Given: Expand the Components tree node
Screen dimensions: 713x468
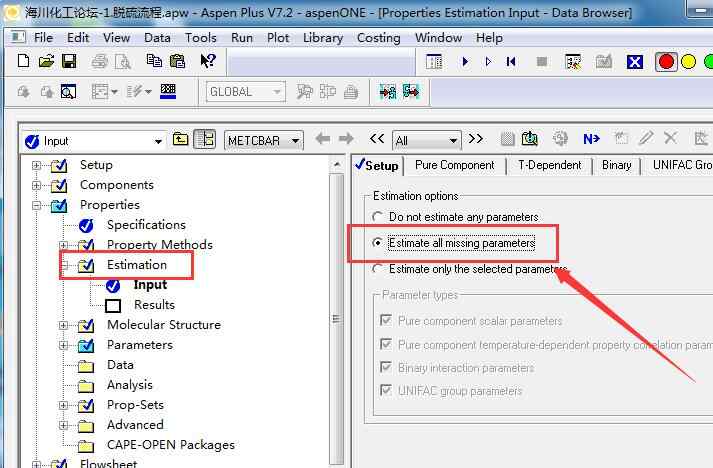Looking at the screenshot, I should [x=36, y=186].
